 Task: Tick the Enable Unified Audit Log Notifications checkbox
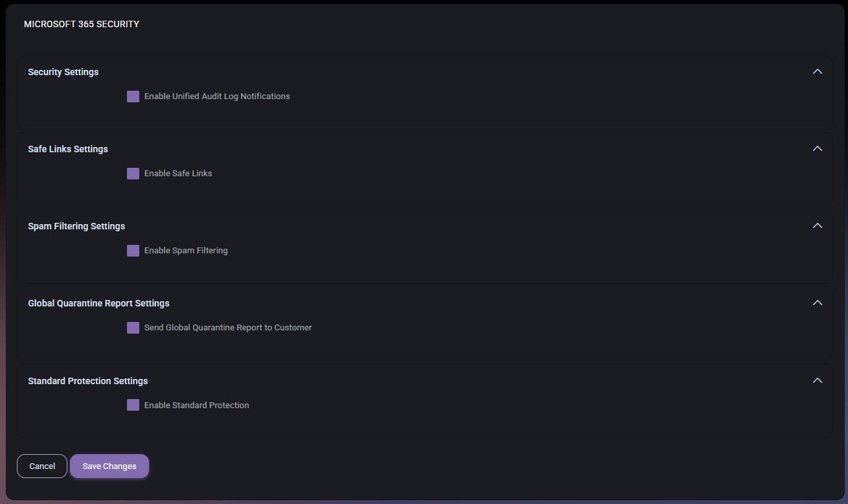click(x=133, y=97)
